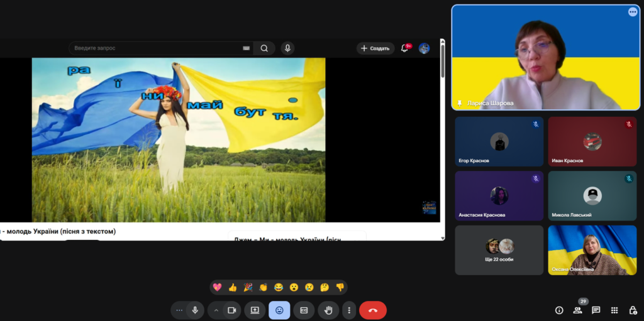
Task: Click the YouTube voice search microphone
Action: click(x=287, y=48)
